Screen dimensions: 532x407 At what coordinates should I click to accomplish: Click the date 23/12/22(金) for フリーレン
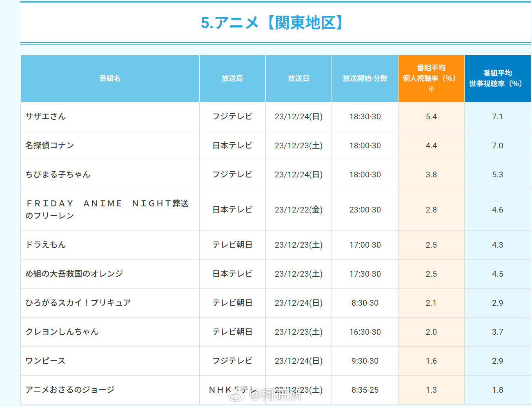pyautogui.click(x=298, y=210)
